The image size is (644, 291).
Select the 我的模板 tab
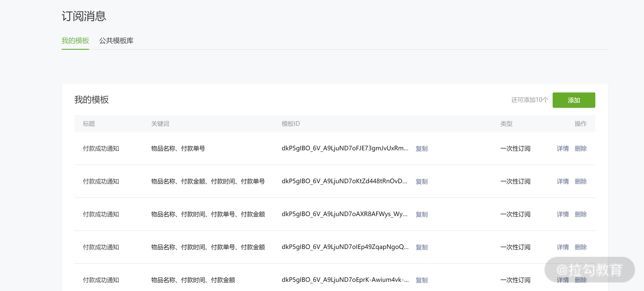tap(75, 41)
